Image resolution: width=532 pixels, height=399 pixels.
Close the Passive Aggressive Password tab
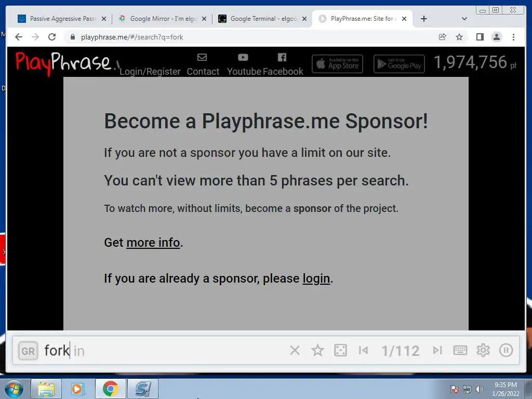click(104, 19)
